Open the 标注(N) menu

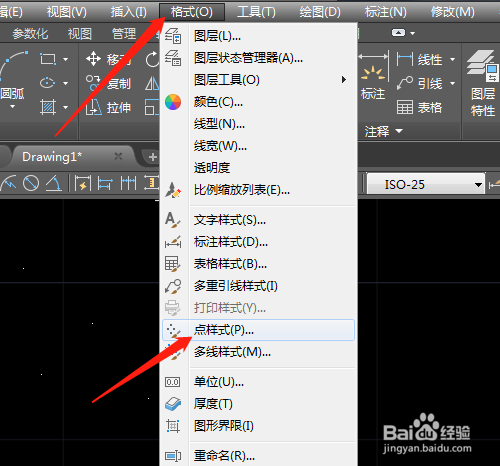pos(385,12)
